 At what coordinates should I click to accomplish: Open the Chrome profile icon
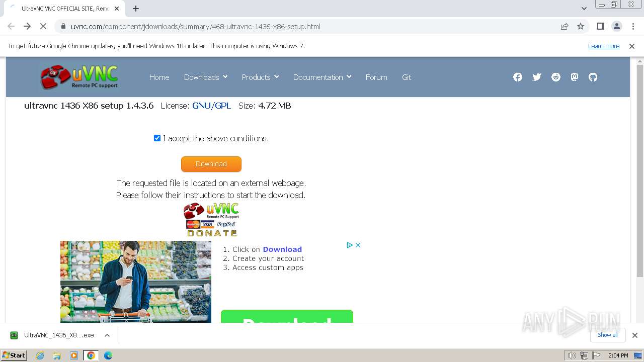click(x=616, y=26)
